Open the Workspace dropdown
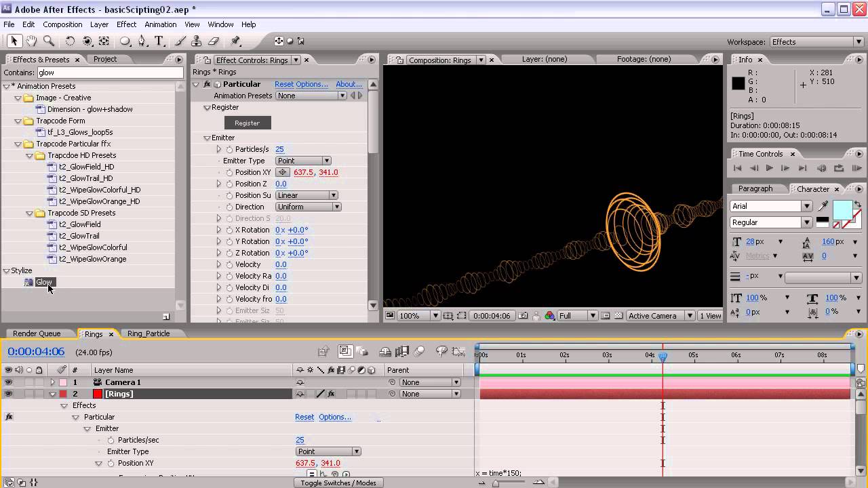The image size is (868, 488). point(816,42)
